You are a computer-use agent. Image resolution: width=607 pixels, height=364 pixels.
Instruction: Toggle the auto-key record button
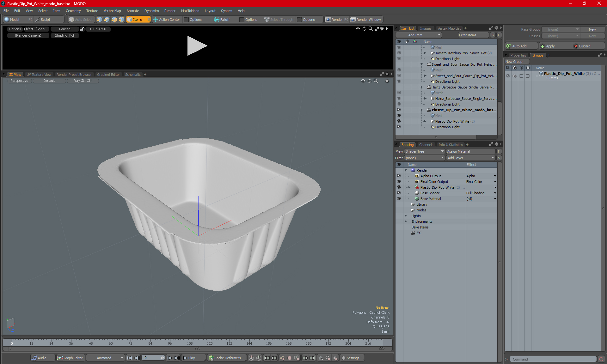pyautogui.click(x=289, y=358)
